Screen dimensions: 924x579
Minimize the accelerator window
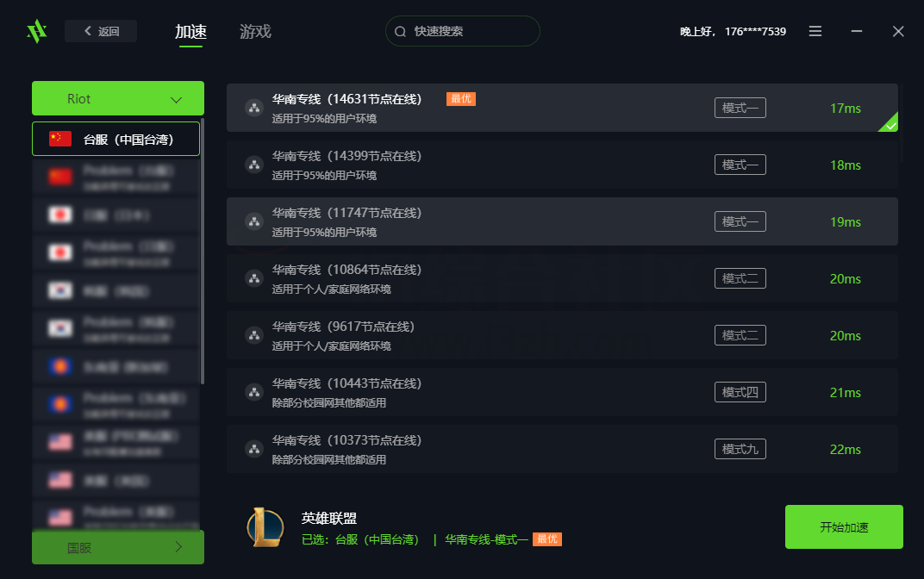(857, 31)
